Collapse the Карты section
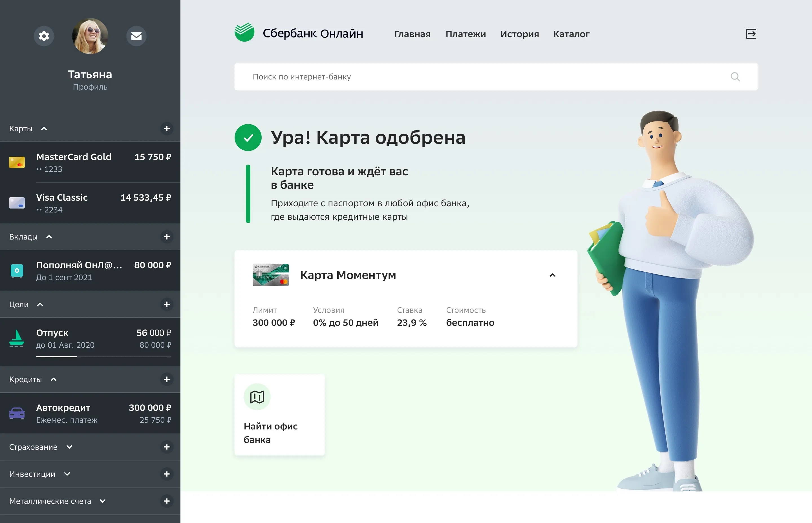The image size is (812, 523). click(x=44, y=129)
